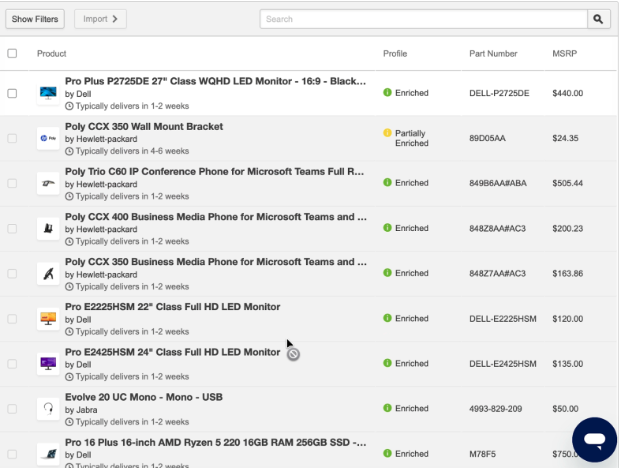Click Pro E2425HSM 24" monitor product image
The width and height of the screenshot is (619, 469).
[x=47, y=363]
